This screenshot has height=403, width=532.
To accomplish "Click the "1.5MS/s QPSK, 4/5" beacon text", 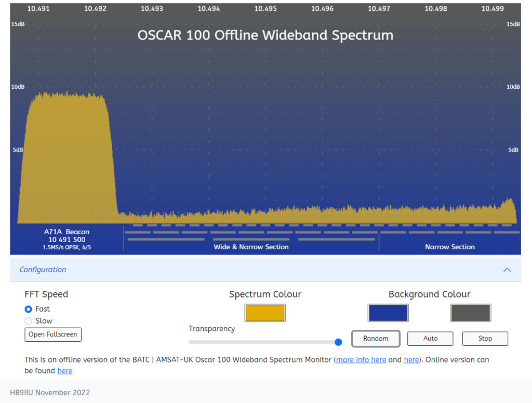I will click(67, 247).
